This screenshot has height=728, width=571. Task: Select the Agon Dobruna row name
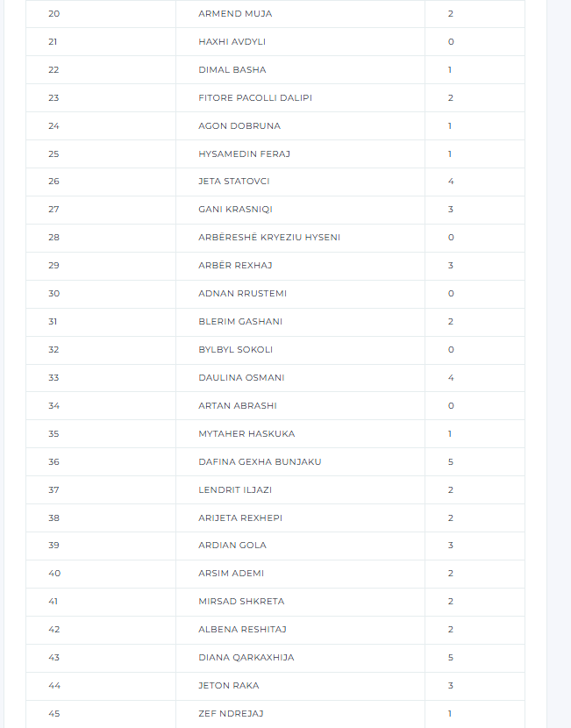click(239, 126)
